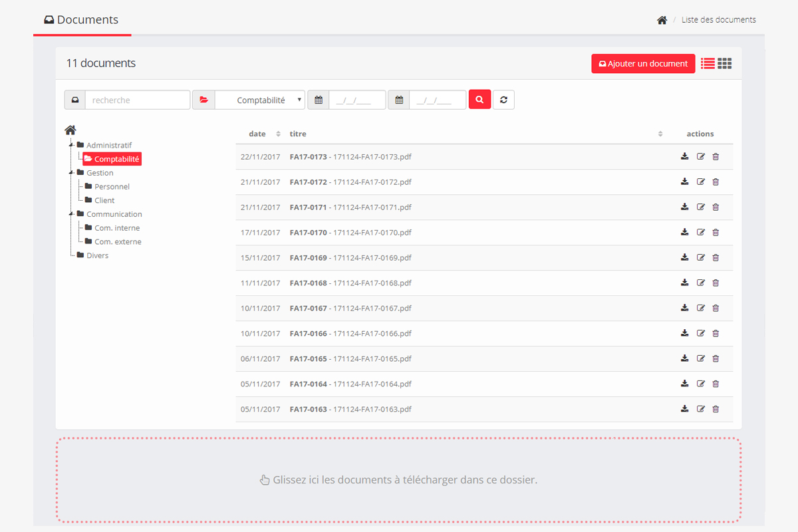
Task: Click Ajouter un document button
Action: click(643, 63)
